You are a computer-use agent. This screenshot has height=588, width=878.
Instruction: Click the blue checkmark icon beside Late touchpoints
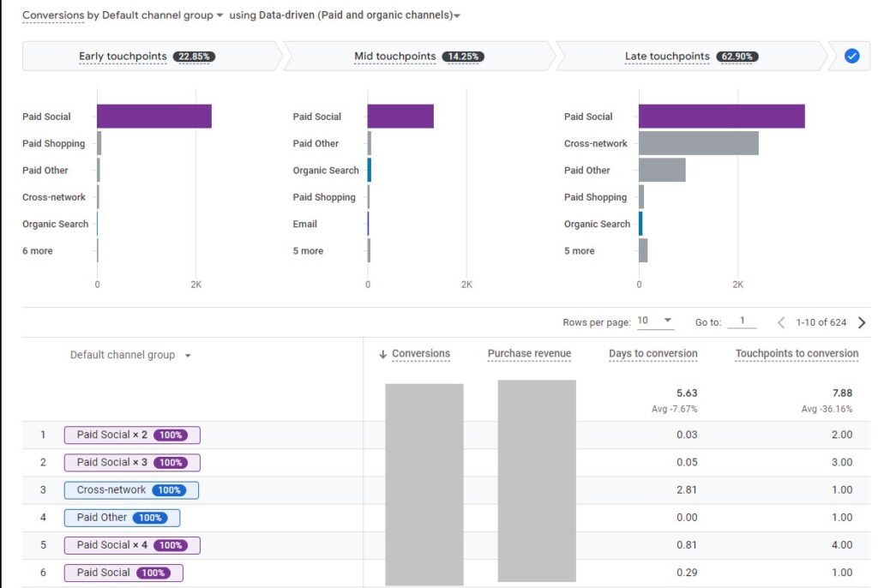click(851, 57)
